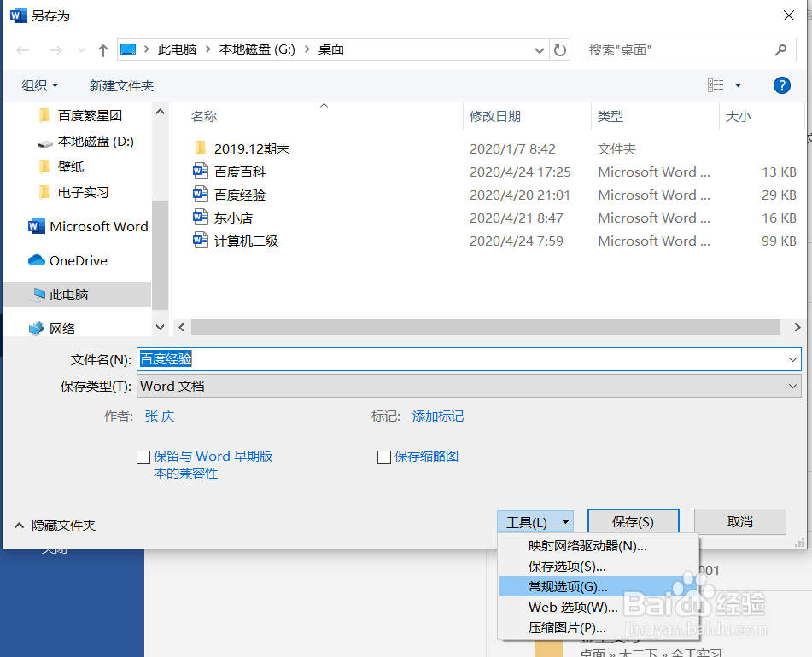
Task: Select 网络 in navigation pane
Action: point(52,328)
